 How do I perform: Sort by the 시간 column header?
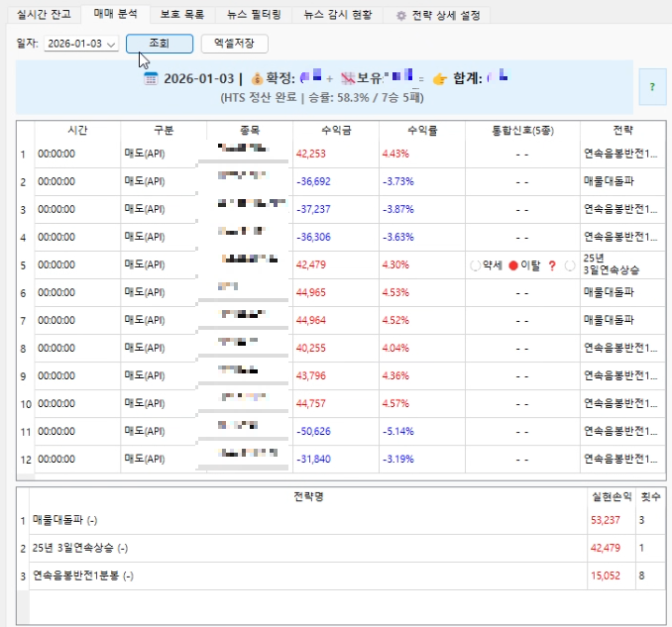pos(77,130)
